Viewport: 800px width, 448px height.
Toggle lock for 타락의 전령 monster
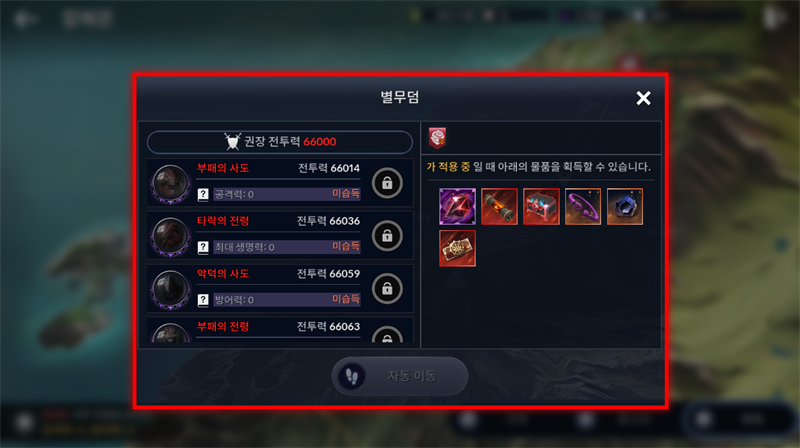[x=387, y=236]
